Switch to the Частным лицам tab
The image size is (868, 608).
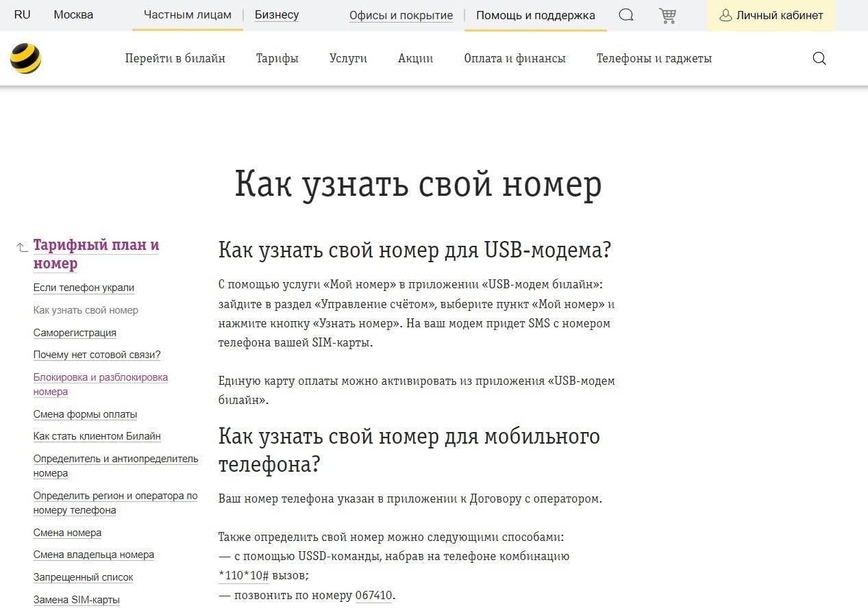point(187,14)
